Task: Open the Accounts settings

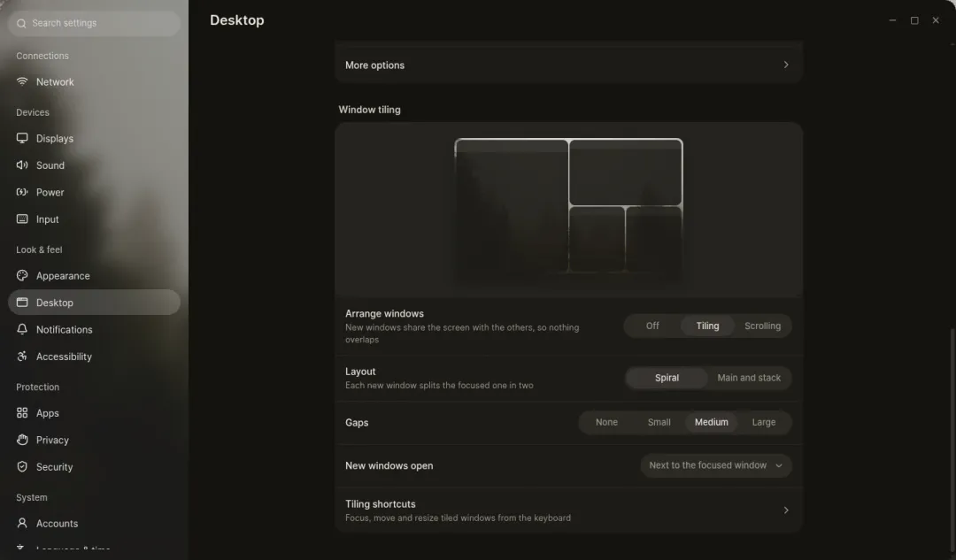Action: click(94, 523)
